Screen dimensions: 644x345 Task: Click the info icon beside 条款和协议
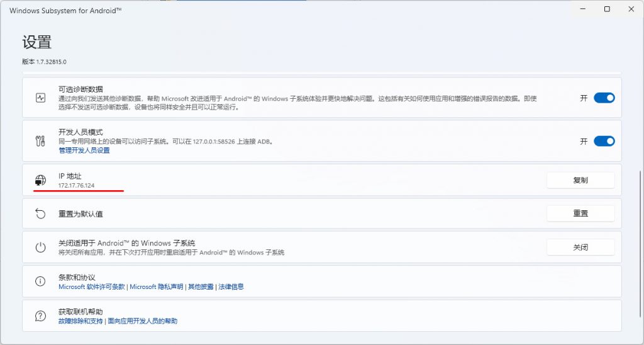pos(40,281)
